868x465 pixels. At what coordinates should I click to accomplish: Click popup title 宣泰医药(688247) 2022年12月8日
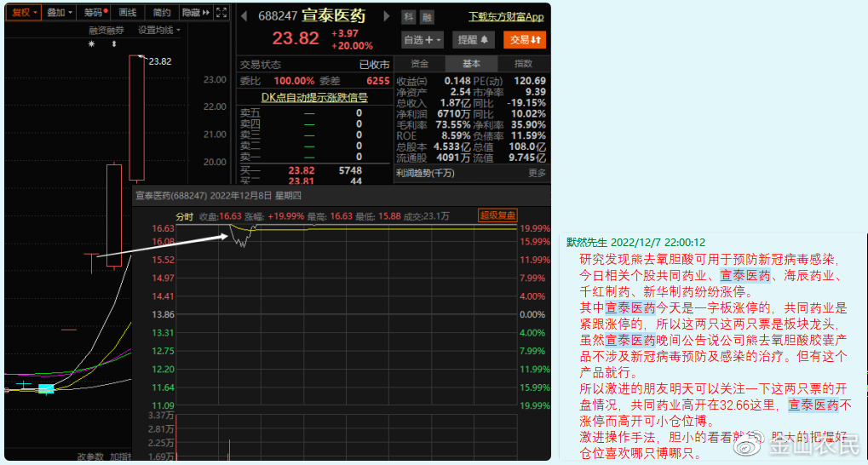tap(219, 195)
